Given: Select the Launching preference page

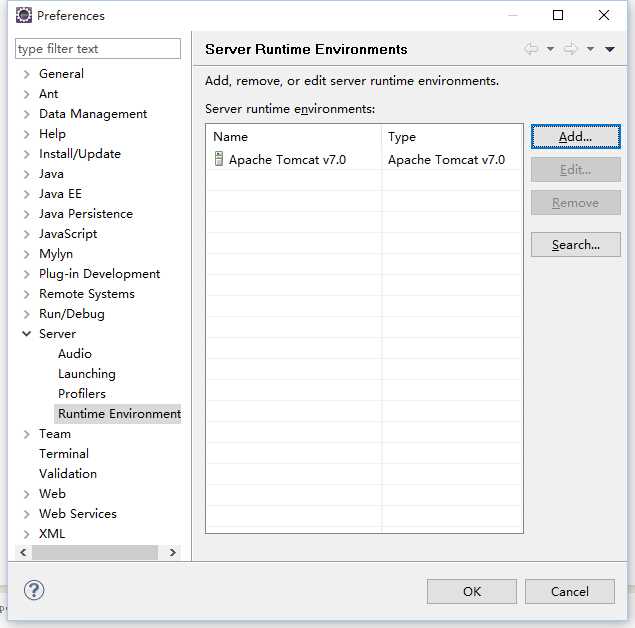Looking at the screenshot, I should click(x=87, y=373).
